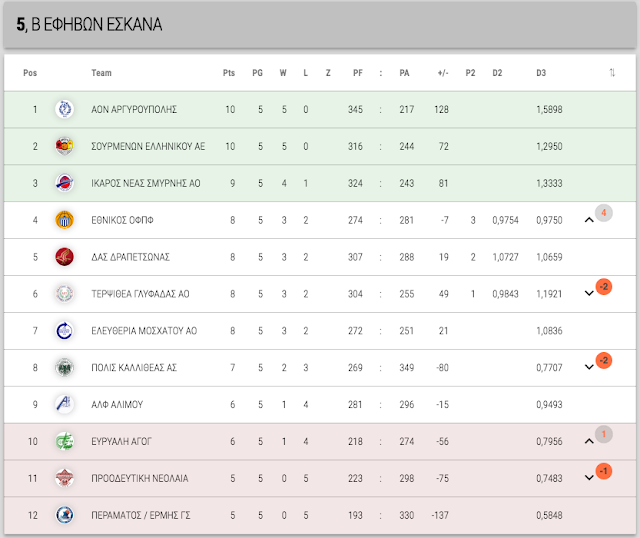This screenshot has width=640, height=538.
Task: Sort by the Team column header
Action: (101, 73)
